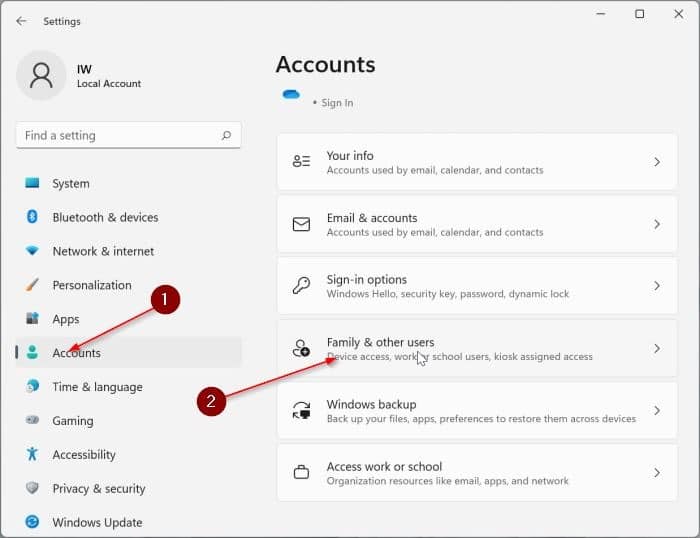Minimize the Settings window

click(x=601, y=14)
